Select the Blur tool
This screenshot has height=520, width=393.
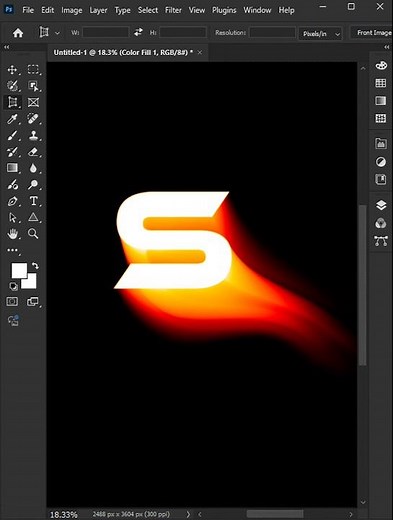[x=33, y=168]
